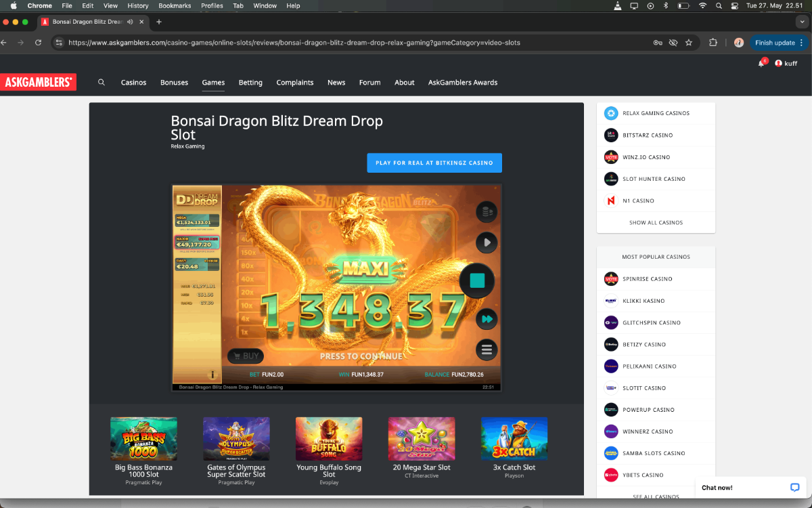This screenshot has width=812, height=508.
Task: Click the Pelikaani Casino logo icon
Action: 611,366
